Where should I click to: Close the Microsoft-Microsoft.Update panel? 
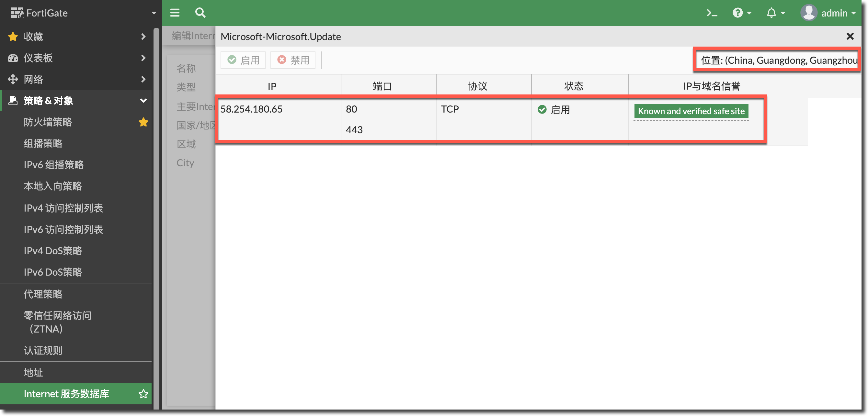click(850, 36)
